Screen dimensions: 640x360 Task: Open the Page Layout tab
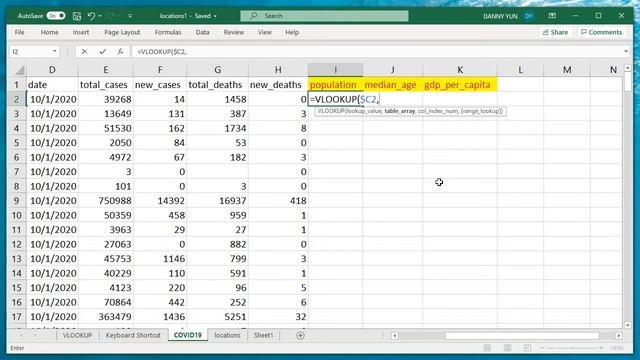[122, 32]
